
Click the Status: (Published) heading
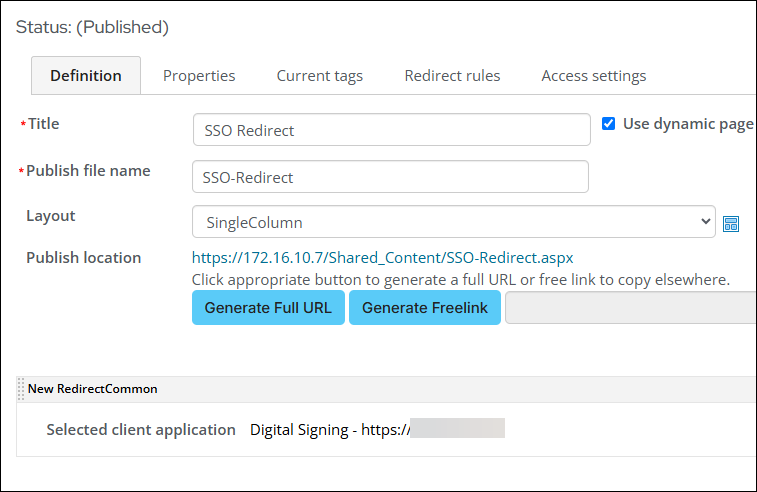(x=92, y=27)
